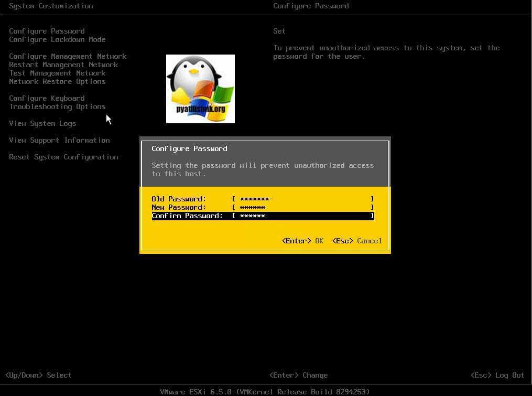Click the Up/Down Select hint
Screen dimensions: 532x396
point(38,375)
